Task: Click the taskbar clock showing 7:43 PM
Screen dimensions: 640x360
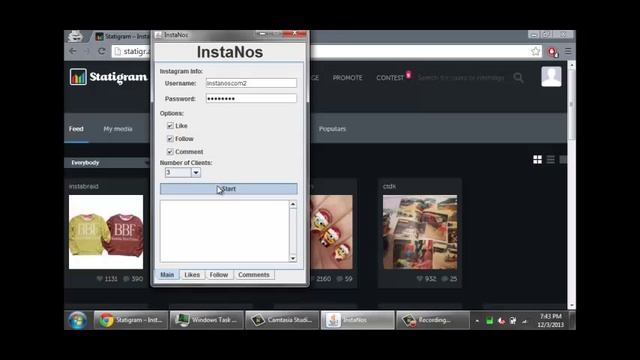Action: click(x=551, y=320)
